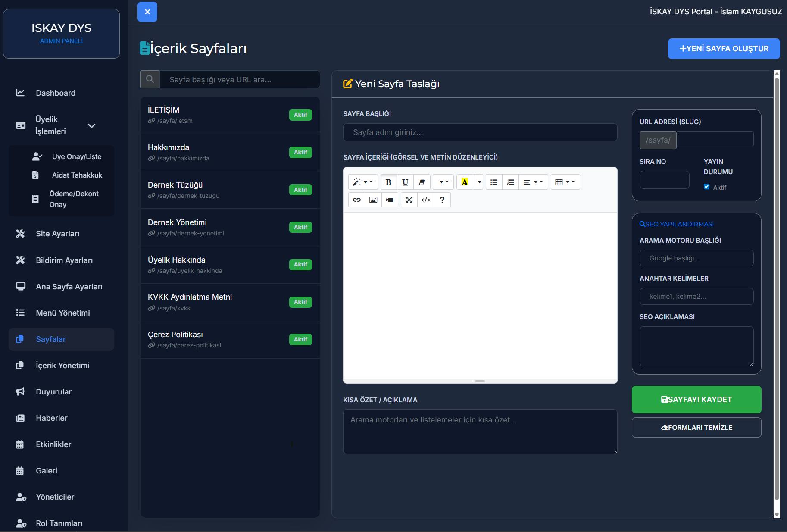
Task: Apply underline formatting in the editor
Action: coord(405,182)
